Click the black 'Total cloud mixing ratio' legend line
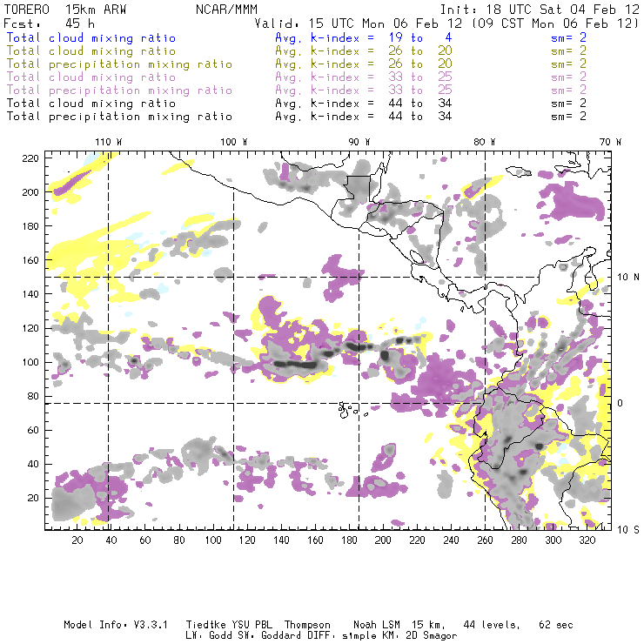 coord(91,104)
